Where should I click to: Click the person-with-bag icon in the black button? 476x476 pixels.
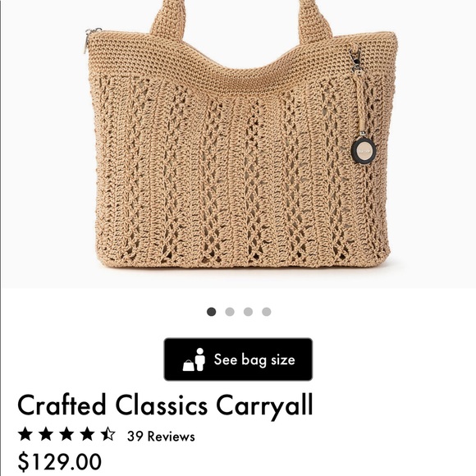click(194, 359)
